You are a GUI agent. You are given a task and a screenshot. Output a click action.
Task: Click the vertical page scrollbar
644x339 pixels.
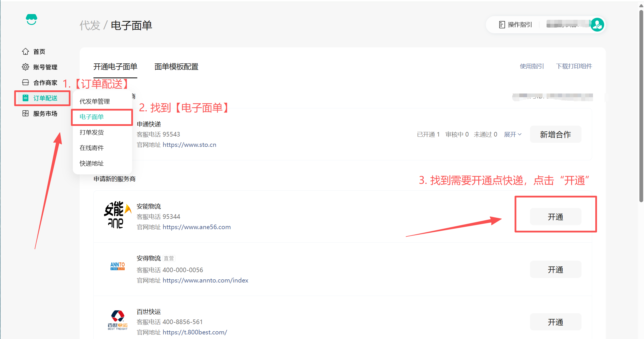[x=641, y=106]
